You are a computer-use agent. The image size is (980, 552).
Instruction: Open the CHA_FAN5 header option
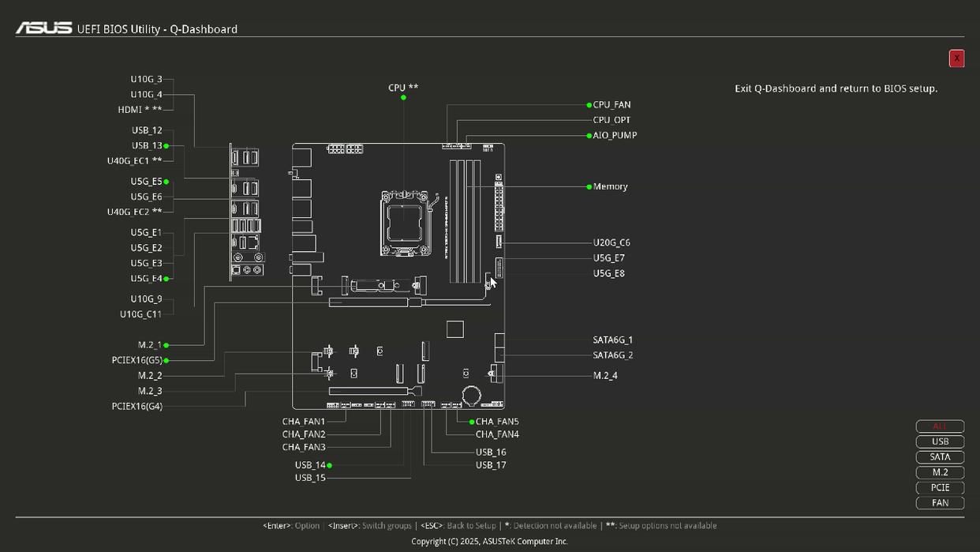pyautogui.click(x=497, y=422)
